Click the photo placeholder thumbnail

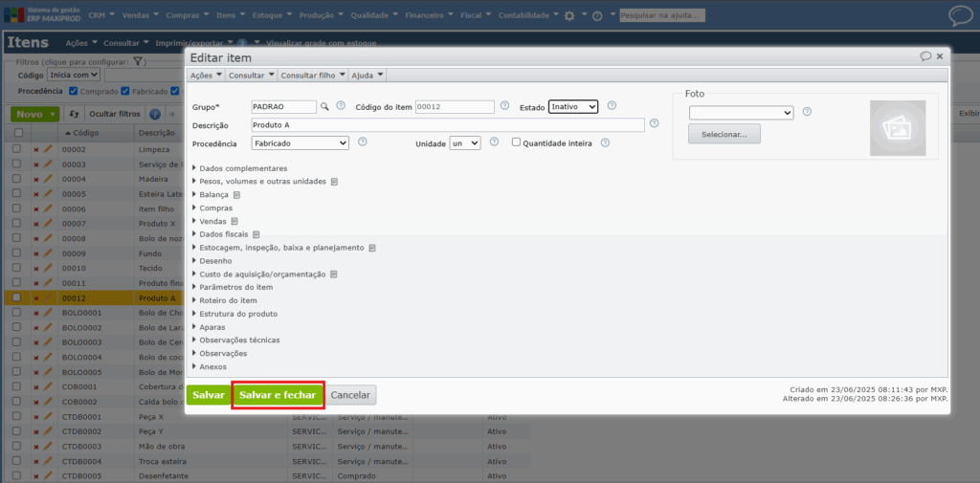[x=898, y=128]
